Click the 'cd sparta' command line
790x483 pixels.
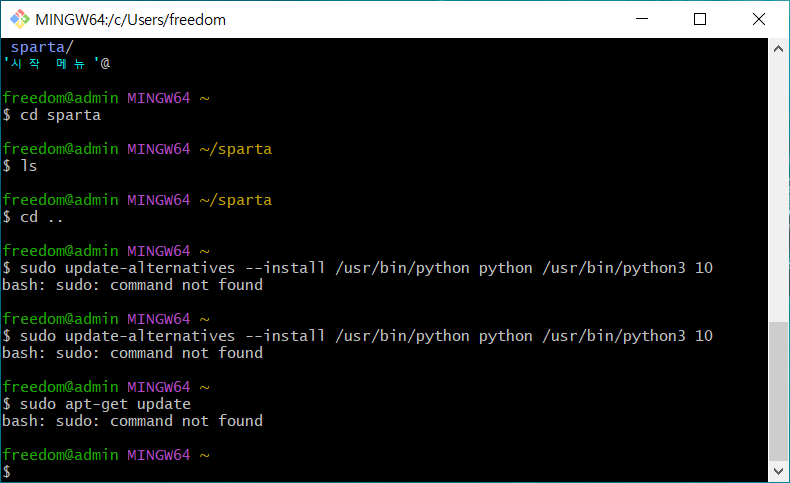(51, 115)
